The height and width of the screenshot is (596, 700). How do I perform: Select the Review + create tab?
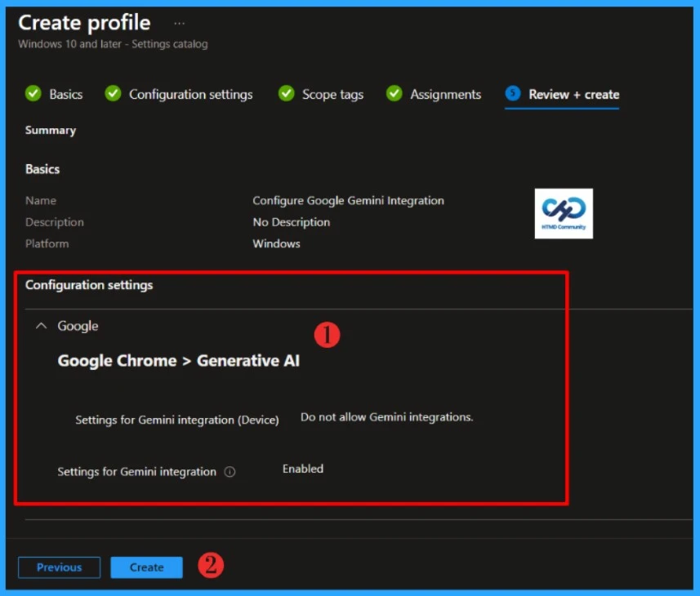[573, 95]
